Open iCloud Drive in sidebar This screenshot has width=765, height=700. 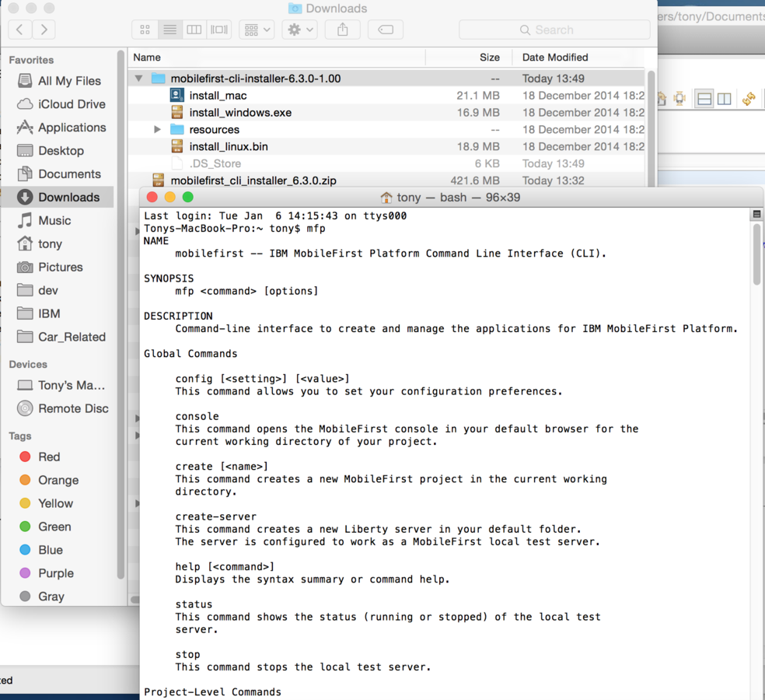tap(61, 104)
